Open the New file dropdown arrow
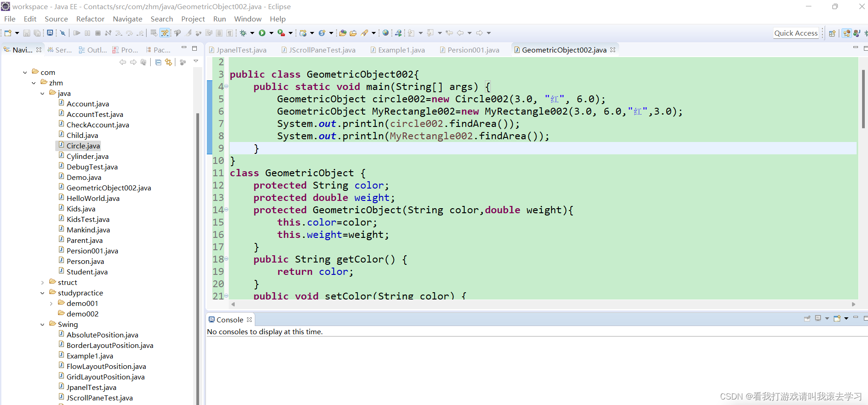 [17, 33]
